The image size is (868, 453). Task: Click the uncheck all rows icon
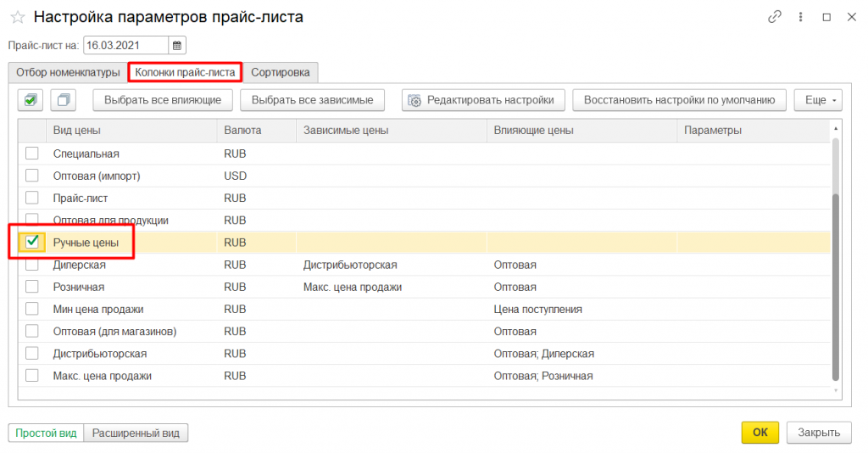[x=64, y=100]
